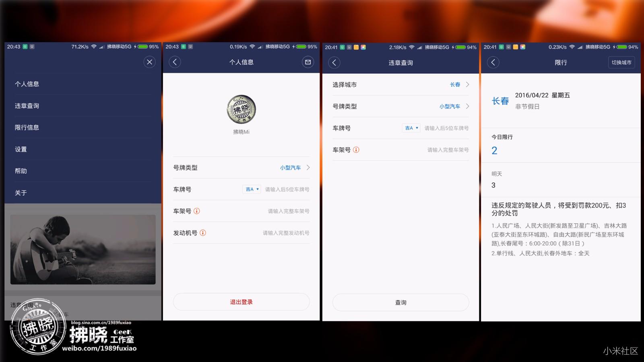Tap the 拂晓Mi profile avatar
This screenshot has height=362, width=644.
click(241, 109)
